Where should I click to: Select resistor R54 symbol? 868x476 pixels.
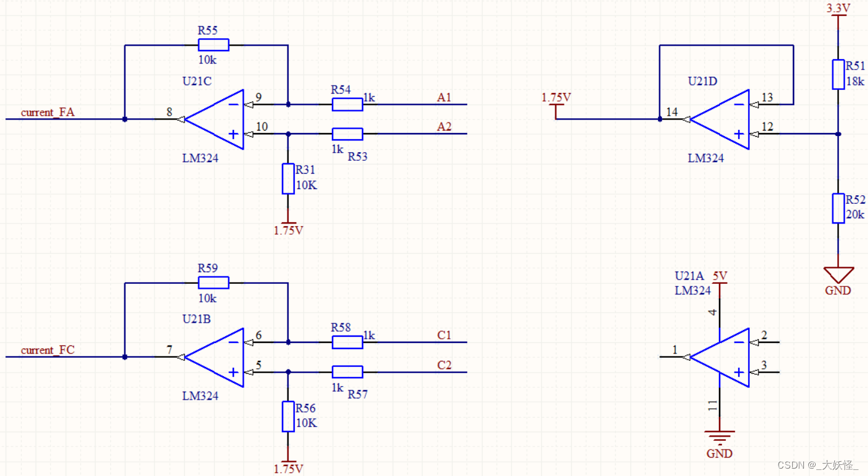[x=347, y=105]
